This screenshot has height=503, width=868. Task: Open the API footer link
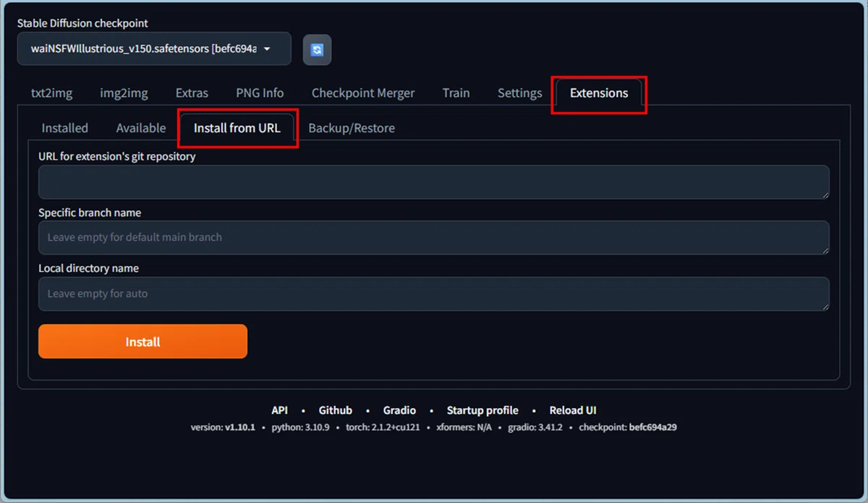point(279,410)
